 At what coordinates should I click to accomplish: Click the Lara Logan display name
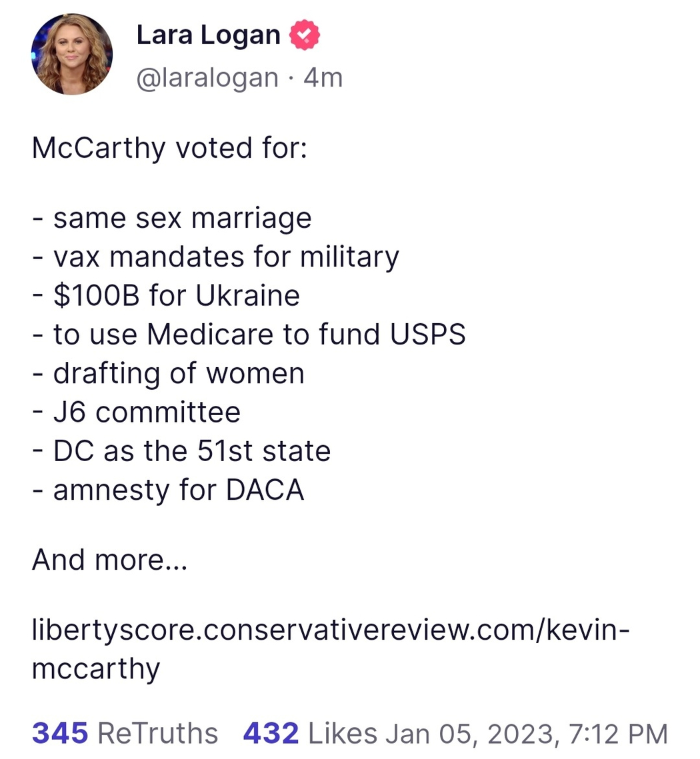[208, 35]
